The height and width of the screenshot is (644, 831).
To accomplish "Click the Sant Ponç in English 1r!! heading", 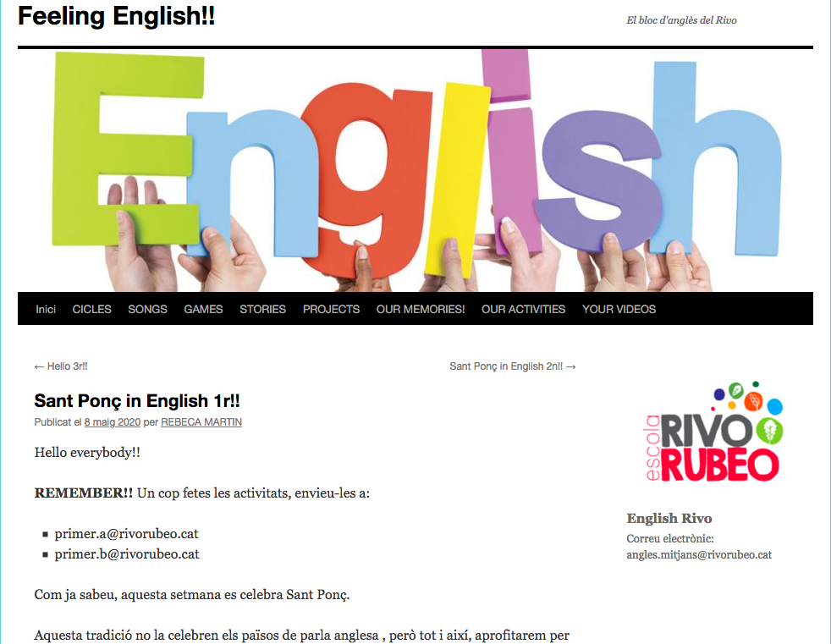I will point(137,400).
